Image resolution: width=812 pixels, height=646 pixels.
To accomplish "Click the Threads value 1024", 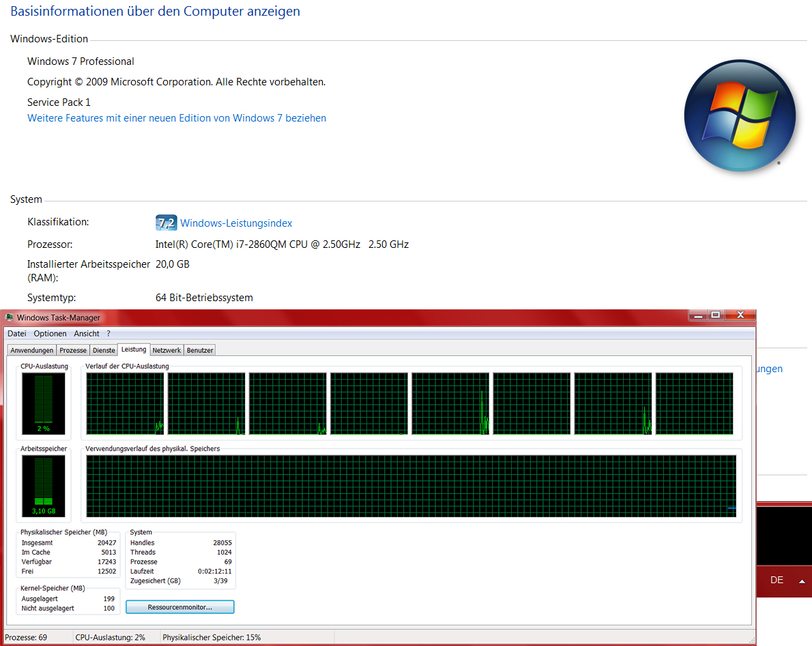I will click(x=224, y=552).
